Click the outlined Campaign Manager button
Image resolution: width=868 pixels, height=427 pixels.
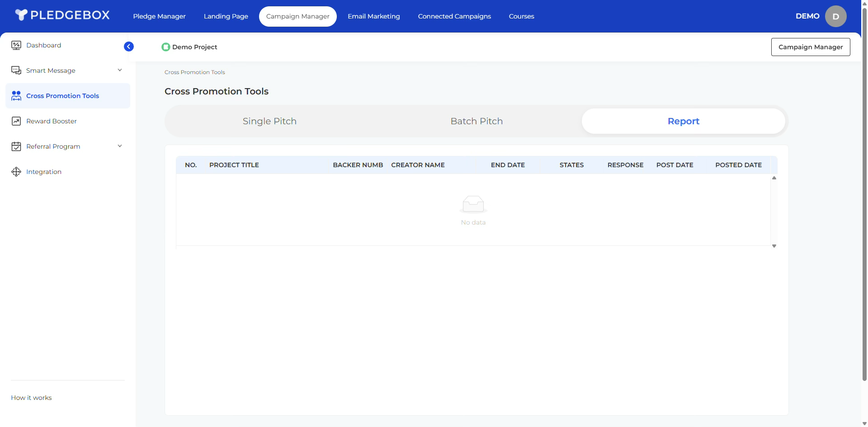(811, 47)
